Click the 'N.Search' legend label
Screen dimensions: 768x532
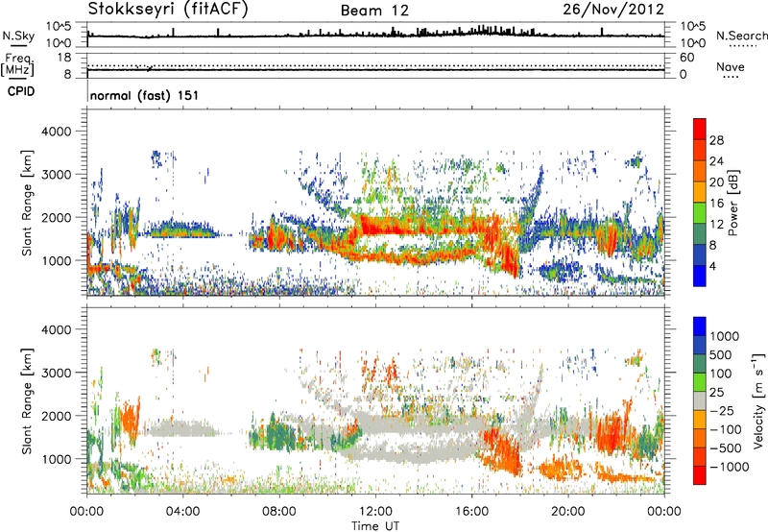[741, 36]
